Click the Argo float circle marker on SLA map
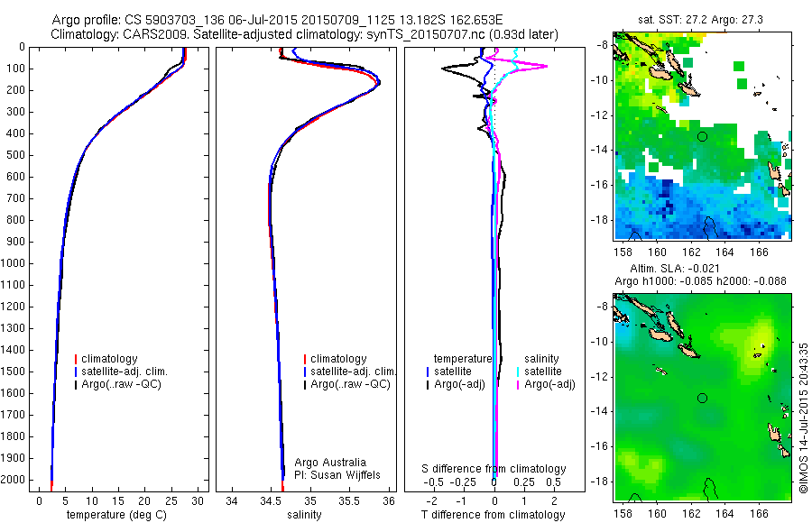Viewport: 812px width, 523px height. click(x=702, y=399)
